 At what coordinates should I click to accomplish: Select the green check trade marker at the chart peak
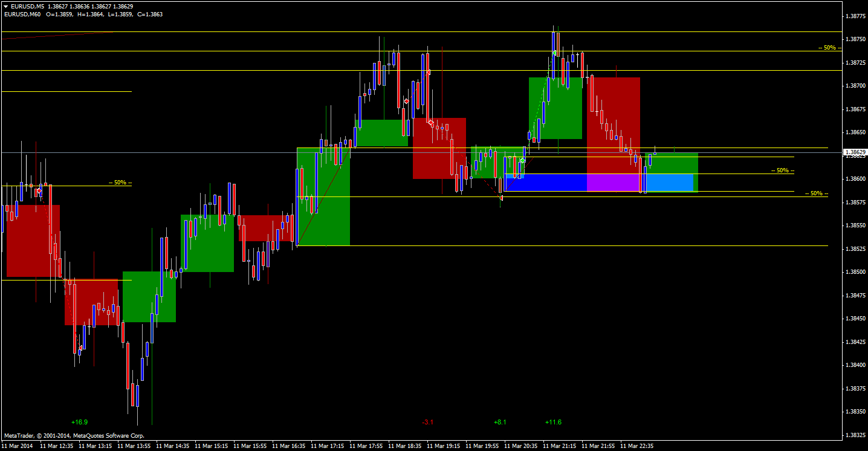pyautogui.click(x=554, y=53)
